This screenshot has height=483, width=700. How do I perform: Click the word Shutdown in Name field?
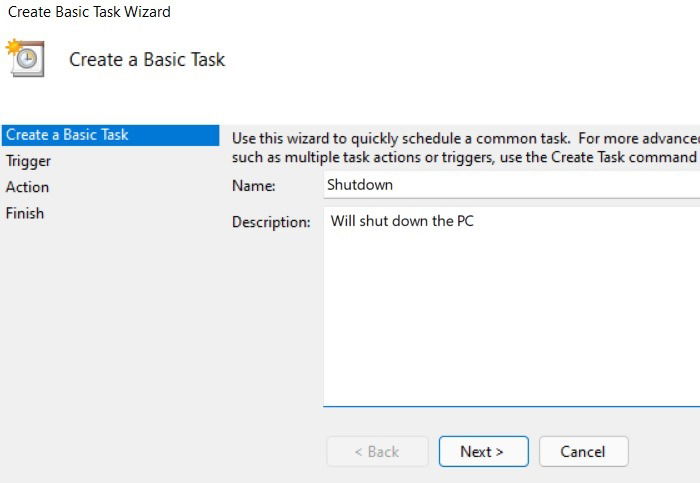[360, 185]
